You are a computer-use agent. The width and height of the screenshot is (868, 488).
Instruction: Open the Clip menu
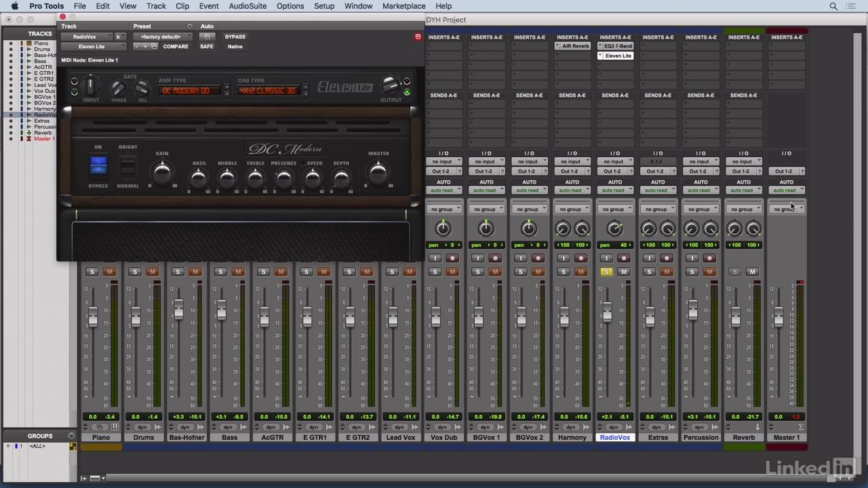182,6
